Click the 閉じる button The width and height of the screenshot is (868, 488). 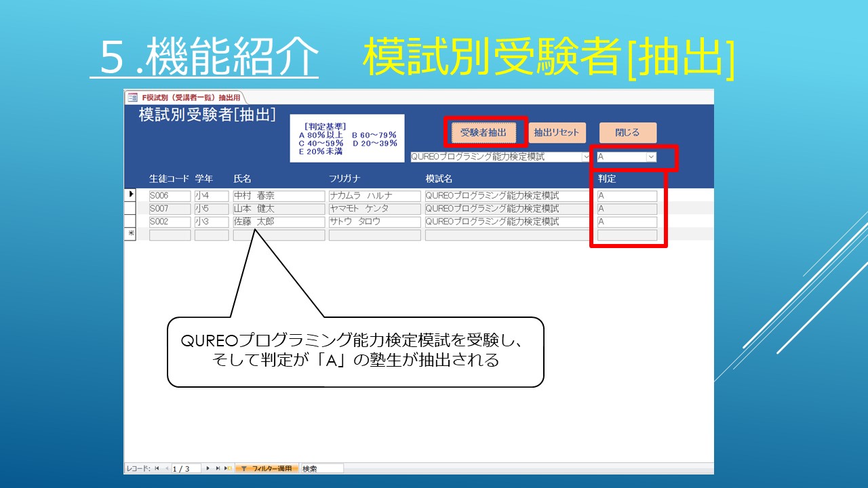click(x=627, y=133)
